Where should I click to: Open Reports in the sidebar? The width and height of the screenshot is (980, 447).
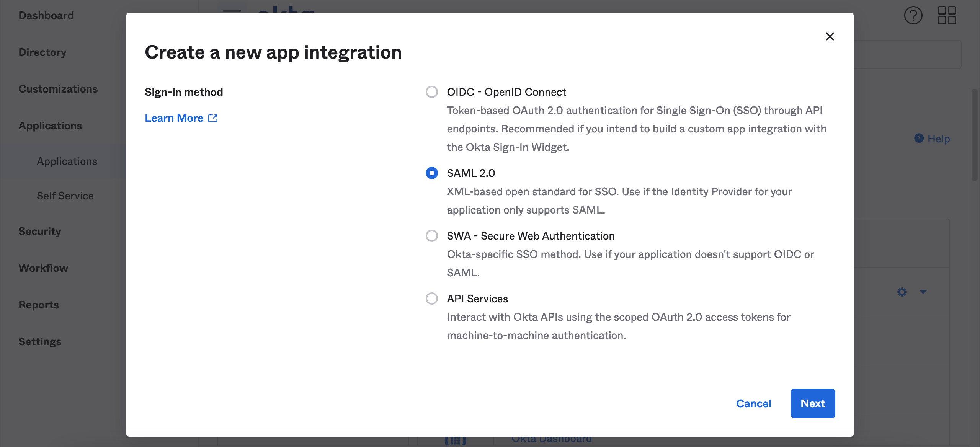tap(39, 305)
